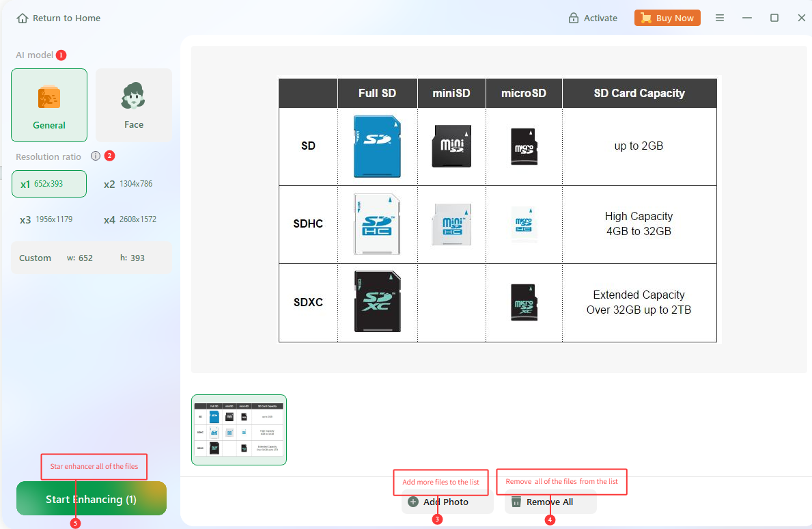Maximize the application window
812x529 pixels.
coord(774,18)
